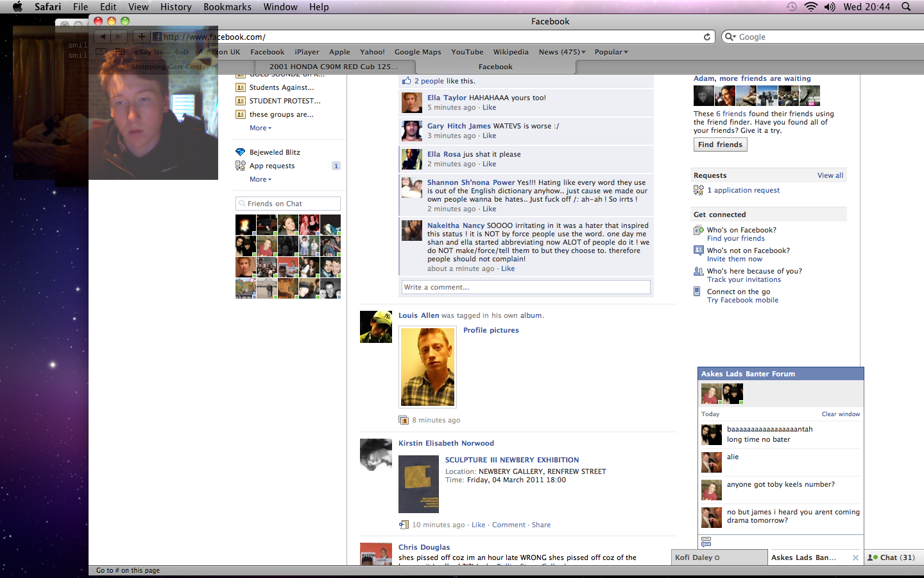Like Gary Hitch James' comment
The image size is (924, 578).
click(x=489, y=136)
